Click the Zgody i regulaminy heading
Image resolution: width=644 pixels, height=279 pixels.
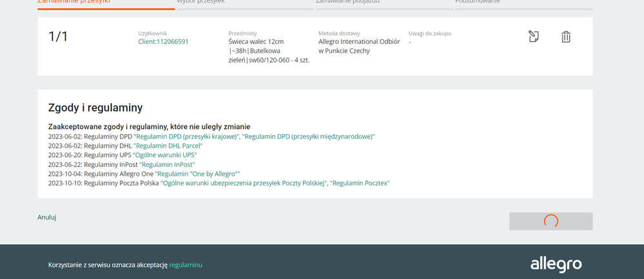pyautogui.click(x=95, y=108)
